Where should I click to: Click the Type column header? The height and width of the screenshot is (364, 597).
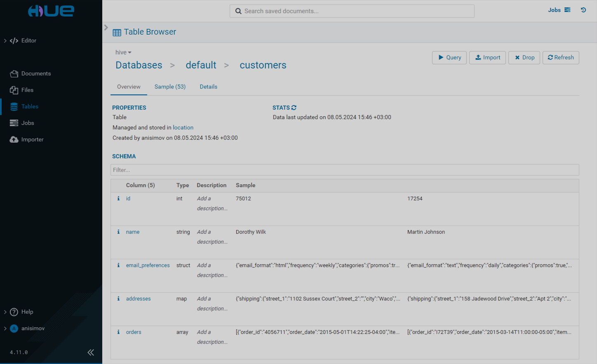183,186
